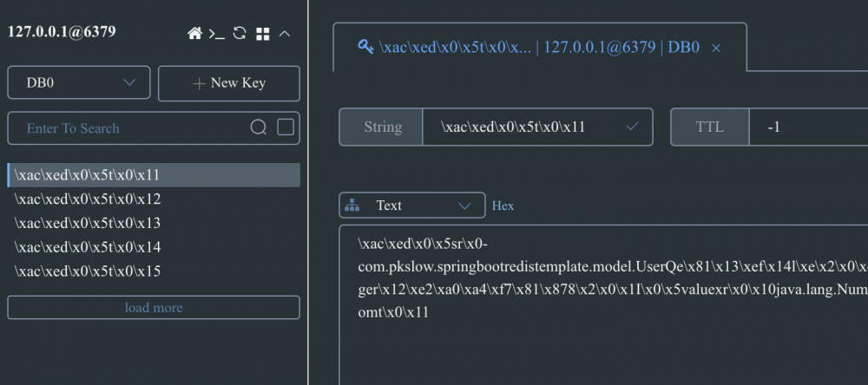The height and width of the screenshot is (385, 868).
Task: Close the key tab with the X
Action: [x=716, y=49]
